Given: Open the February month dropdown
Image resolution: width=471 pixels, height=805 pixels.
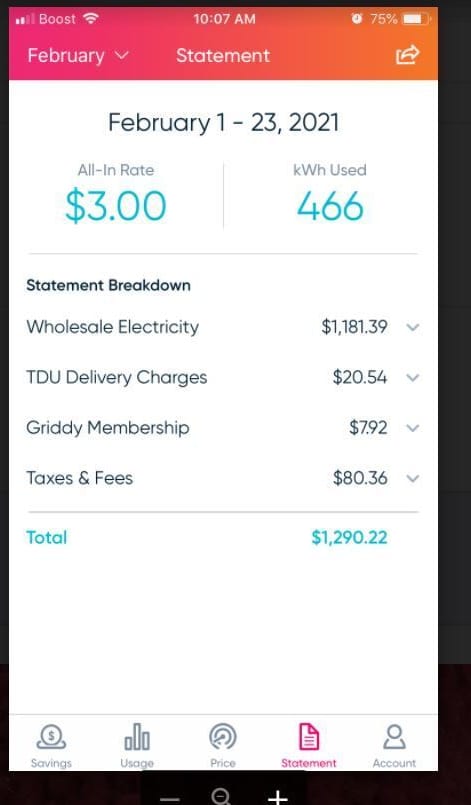Looking at the screenshot, I should pos(78,55).
